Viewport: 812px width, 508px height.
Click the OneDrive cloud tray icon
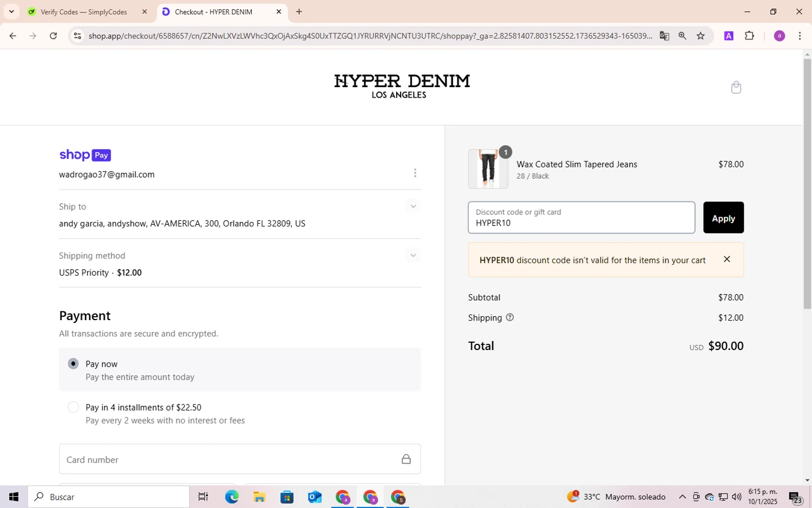tap(709, 497)
